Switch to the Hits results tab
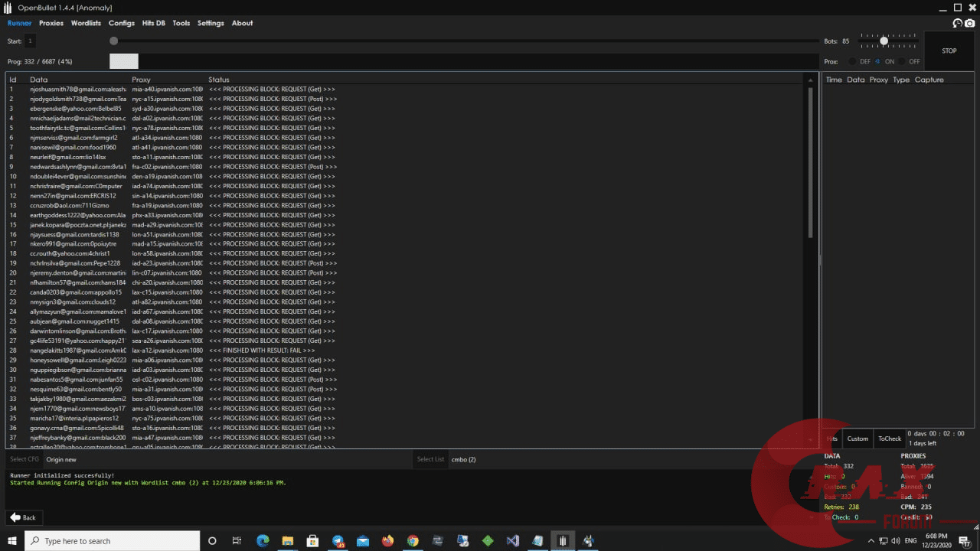Screen dimensions: 980x551 click(832, 439)
